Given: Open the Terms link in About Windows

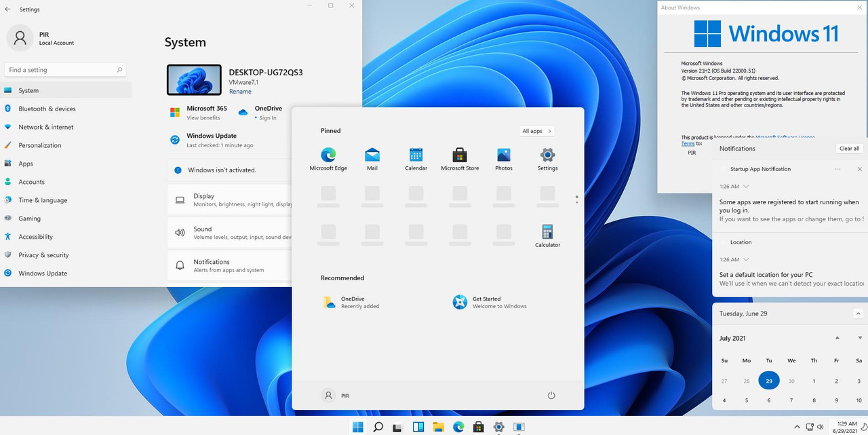Looking at the screenshot, I should click(688, 144).
